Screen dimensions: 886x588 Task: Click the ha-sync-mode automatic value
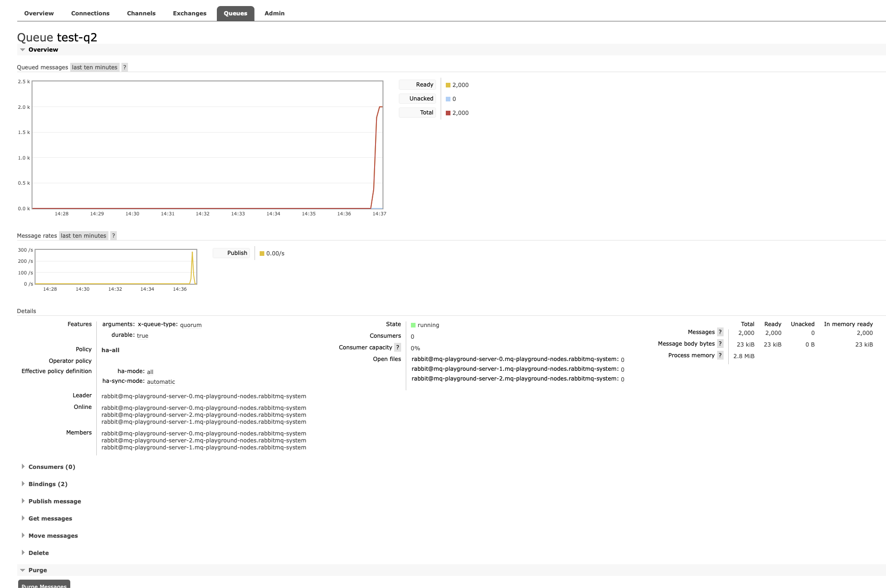click(161, 382)
